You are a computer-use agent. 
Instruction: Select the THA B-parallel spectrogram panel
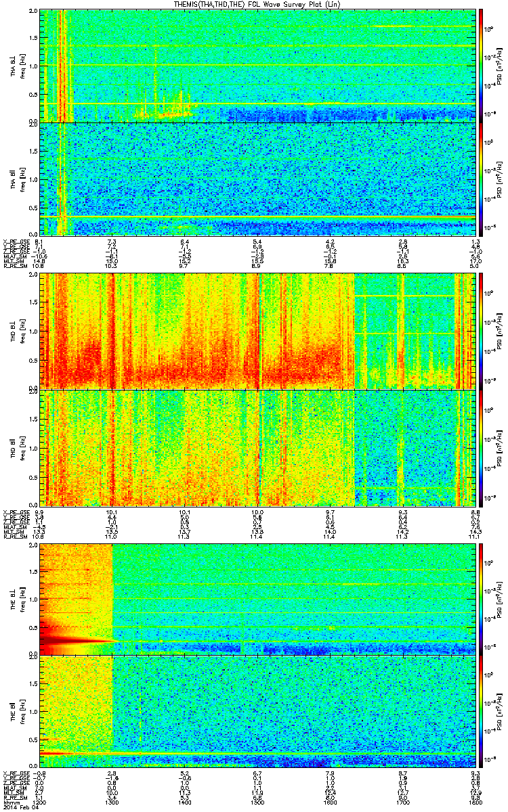257,179
